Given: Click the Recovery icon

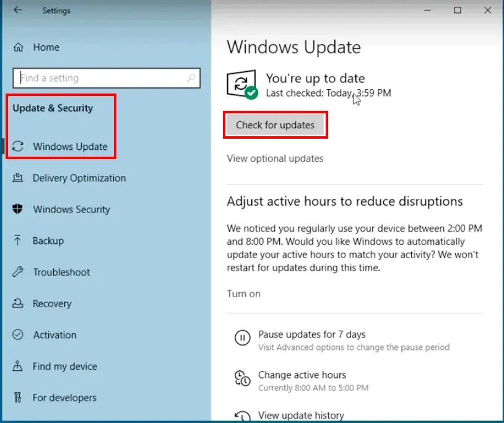Looking at the screenshot, I should coord(18,303).
